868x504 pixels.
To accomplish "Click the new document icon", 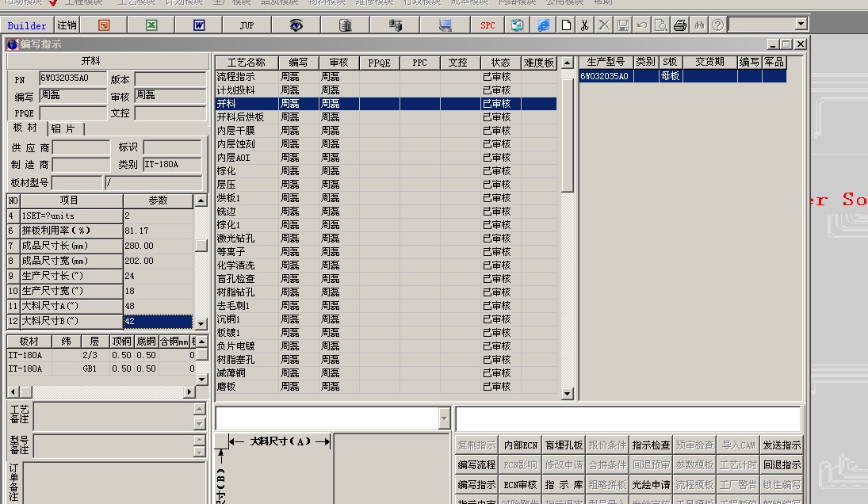I will 566,25.
